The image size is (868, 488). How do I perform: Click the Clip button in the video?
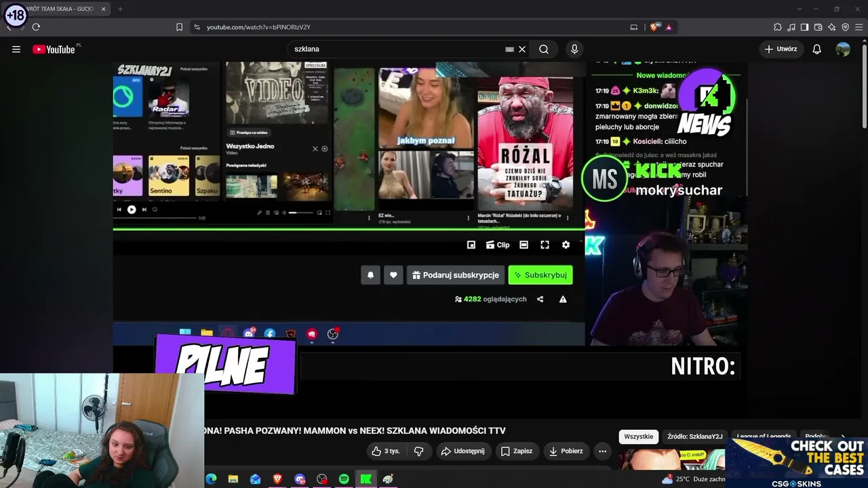point(498,245)
